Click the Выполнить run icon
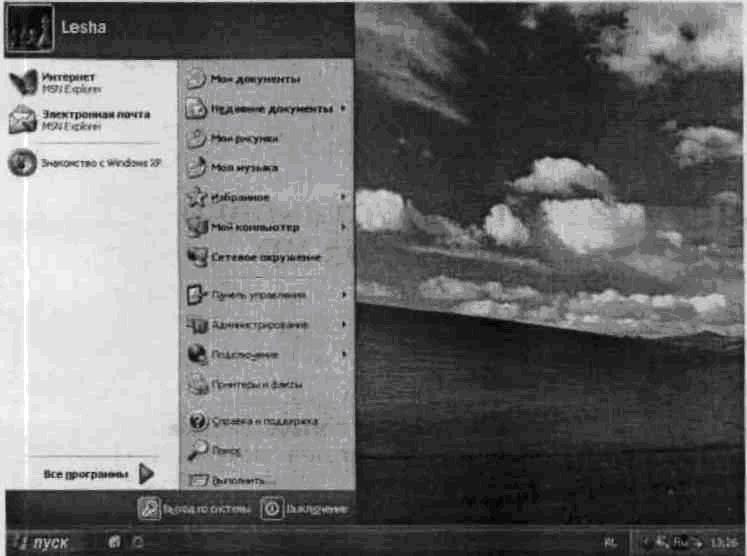 (x=199, y=480)
